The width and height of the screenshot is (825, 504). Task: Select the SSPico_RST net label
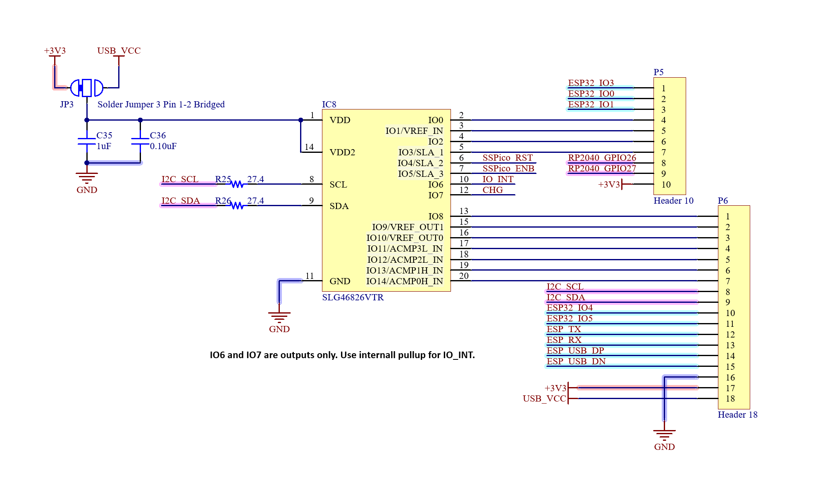click(508, 158)
